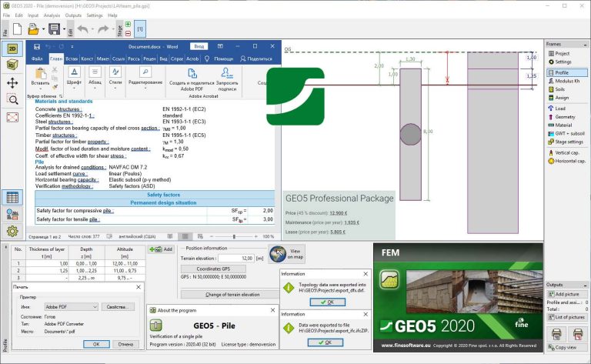The width and height of the screenshot is (591, 364).
Task: Click Add layer button
Action: tap(161, 249)
